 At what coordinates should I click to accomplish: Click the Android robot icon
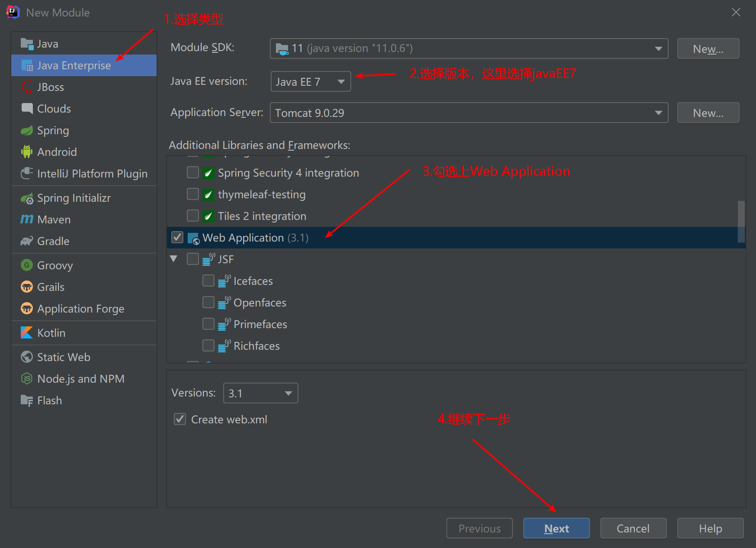pyautogui.click(x=27, y=152)
